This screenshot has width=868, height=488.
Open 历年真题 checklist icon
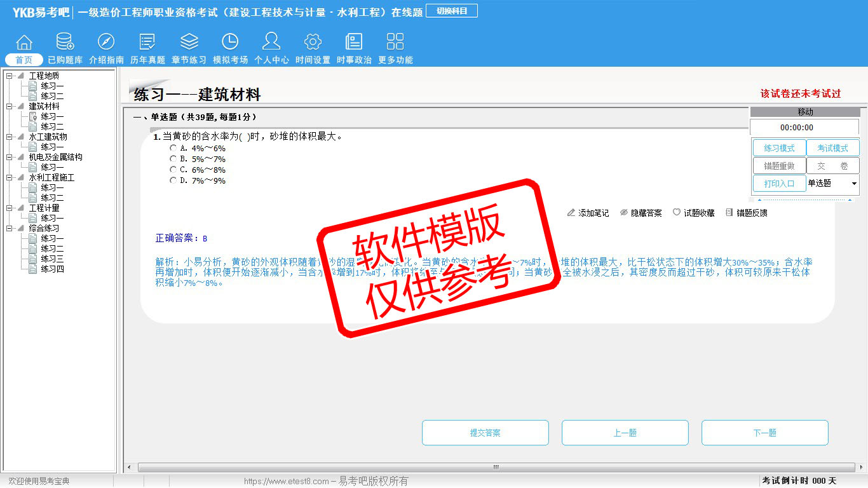coord(147,43)
